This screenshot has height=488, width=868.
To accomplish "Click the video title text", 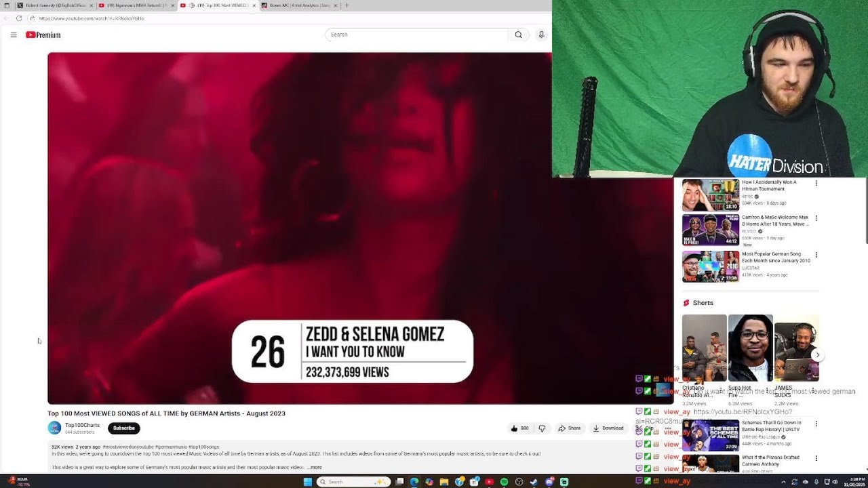I will point(166,413).
